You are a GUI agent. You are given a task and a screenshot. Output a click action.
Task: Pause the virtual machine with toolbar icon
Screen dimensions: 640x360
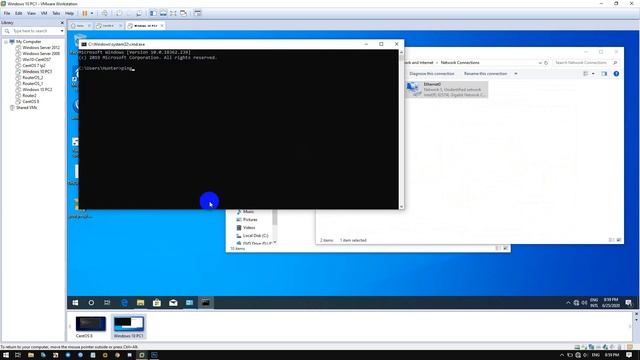(x=85, y=13)
